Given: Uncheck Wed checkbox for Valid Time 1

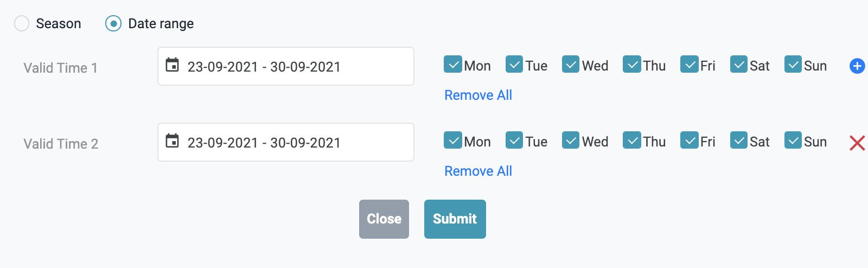Looking at the screenshot, I should (x=570, y=65).
